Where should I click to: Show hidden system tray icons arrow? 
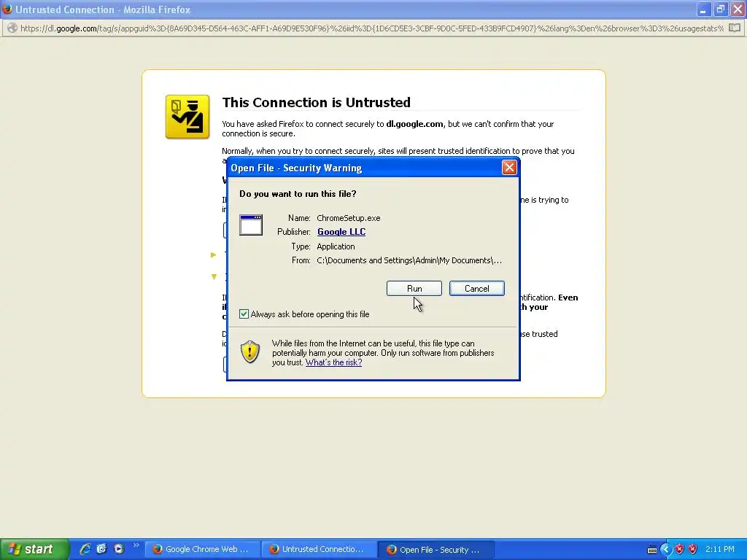665,550
